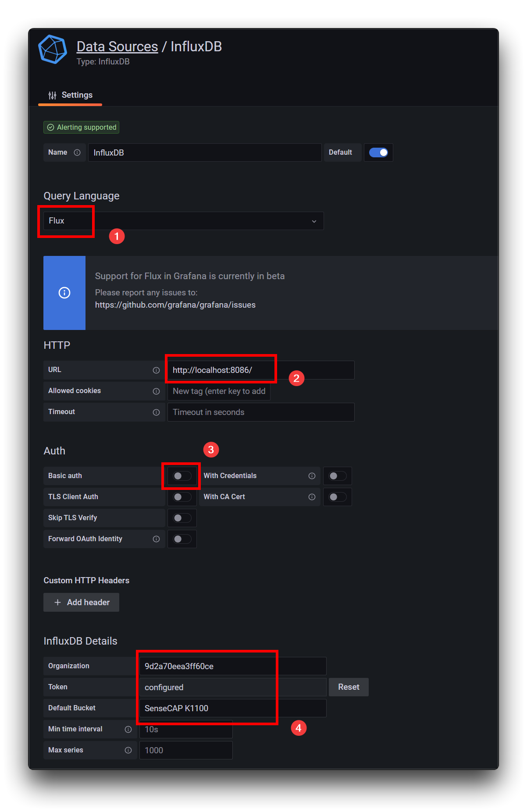Enable the Skip TLS Verify switch
Viewport: 527px width, 812px height.
pos(182,518)
